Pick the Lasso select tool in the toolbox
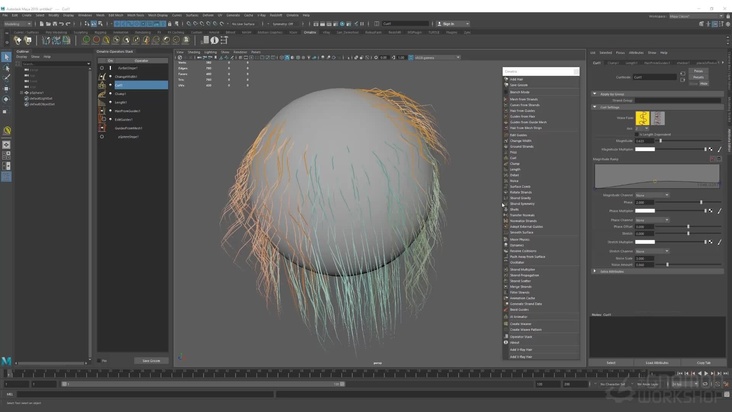 click(6, 68)
